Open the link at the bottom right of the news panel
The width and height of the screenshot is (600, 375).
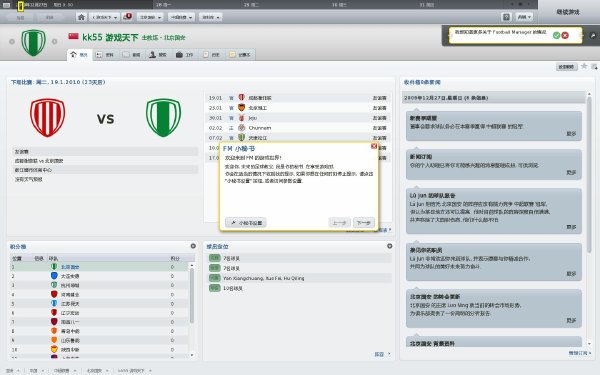(579, 353)
